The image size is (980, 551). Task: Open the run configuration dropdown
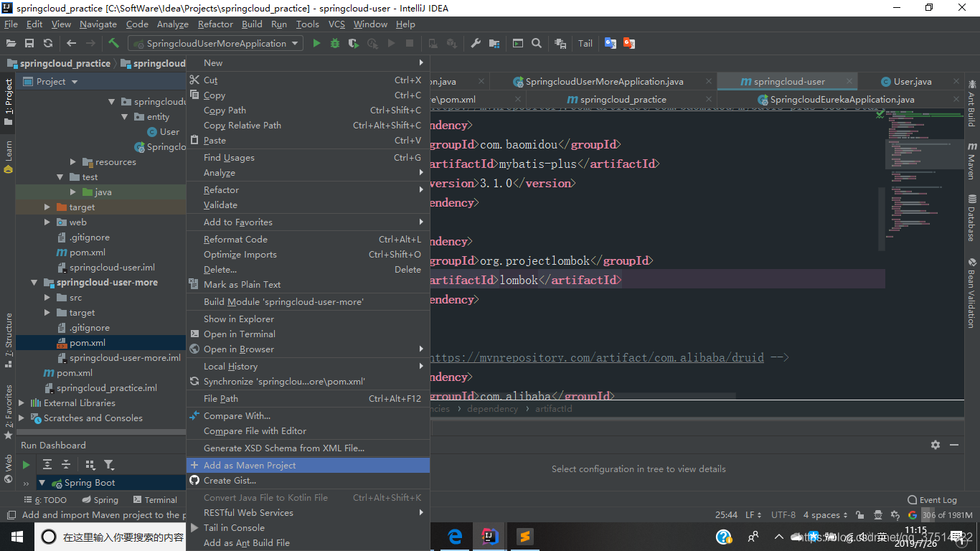(215, 43)
